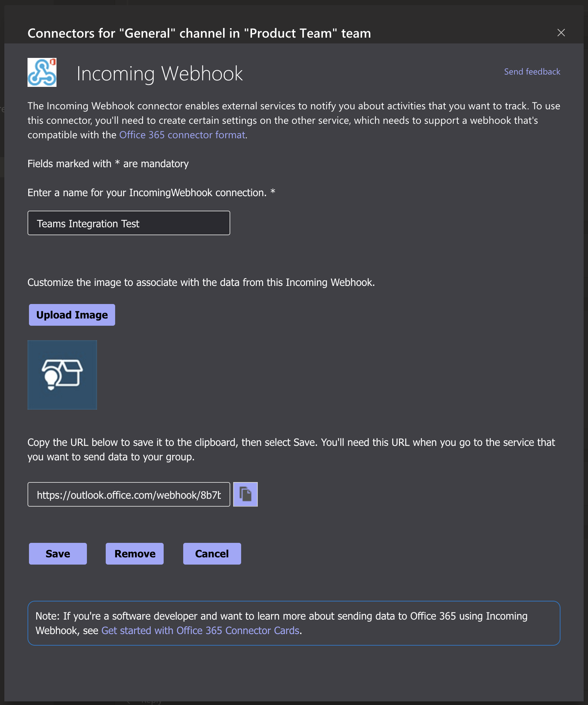Select the webhook URL text field
Image resolution: width=588 pixels, height=705 pixels.
click(129, 494)
